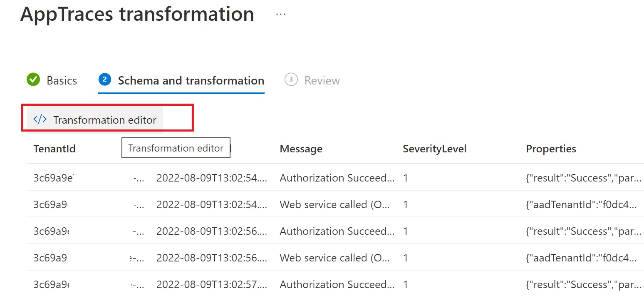
Task: Open the Review tab
Action: point(322,80)
